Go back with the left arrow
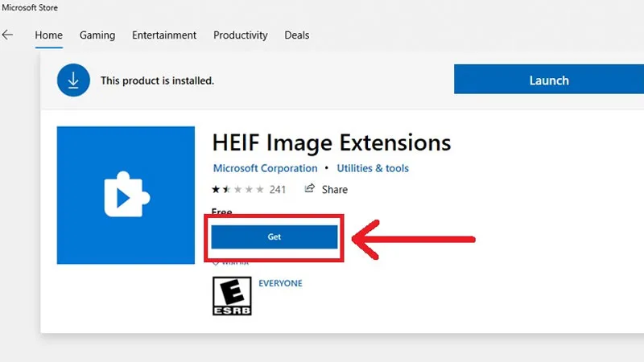Screen dimensions: 644x362 [x=8, y=35]
